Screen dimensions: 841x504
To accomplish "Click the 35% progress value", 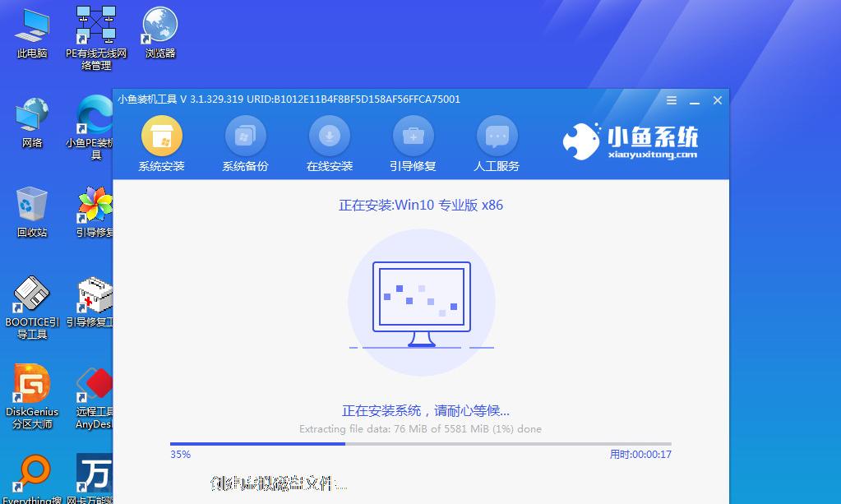I will pos(180,454).
